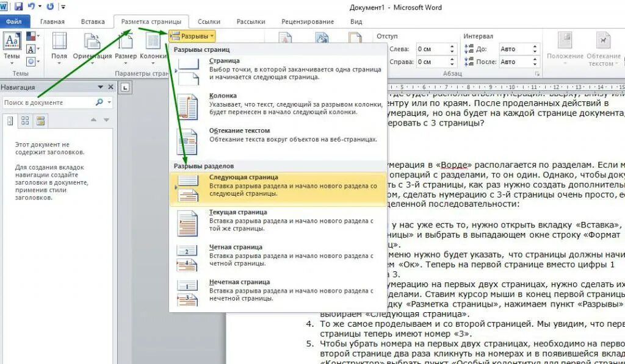Click the watermark icon behind the dropdown
The height and width of the screenshot is (364, 625).
pyautogui.click(x=286, y=37)
